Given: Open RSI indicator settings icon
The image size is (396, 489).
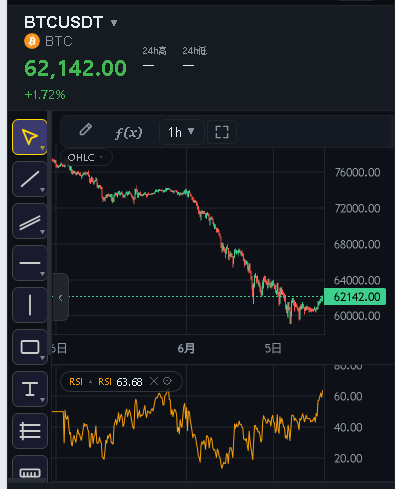Looking at the screenshot, I should [x=167, y=381].
